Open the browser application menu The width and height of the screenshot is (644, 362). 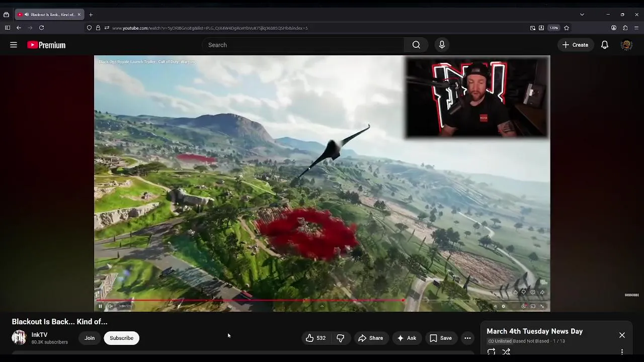636,28
